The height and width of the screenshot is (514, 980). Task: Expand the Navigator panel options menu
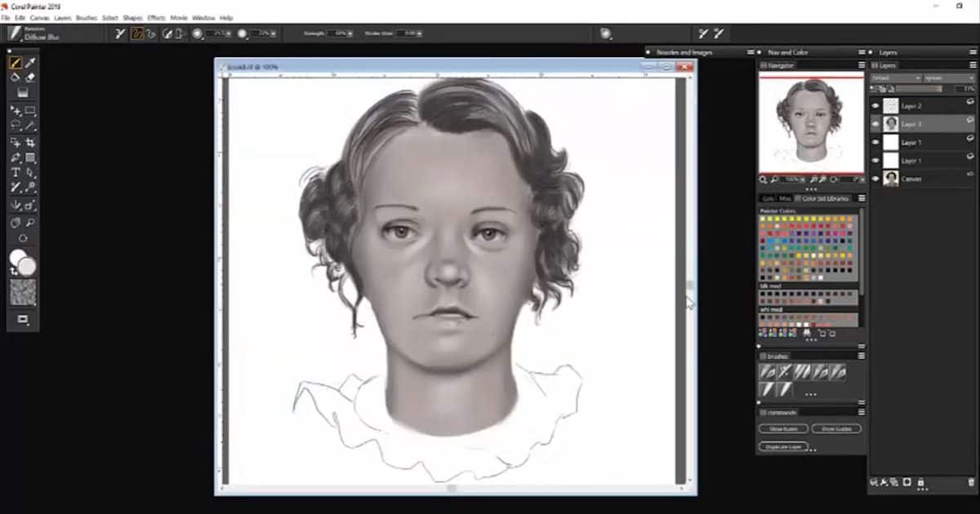tap(861, 64)
